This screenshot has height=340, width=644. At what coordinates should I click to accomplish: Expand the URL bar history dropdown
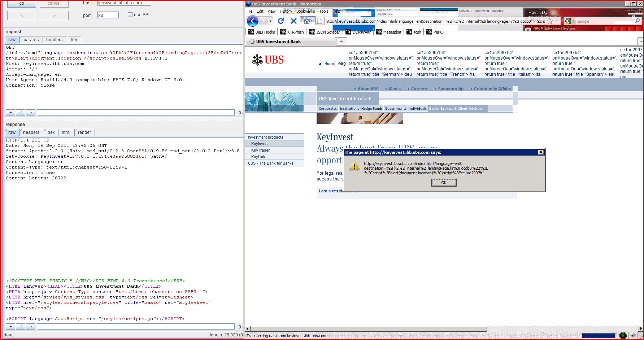pyautogui.click(x=557, y=21)
